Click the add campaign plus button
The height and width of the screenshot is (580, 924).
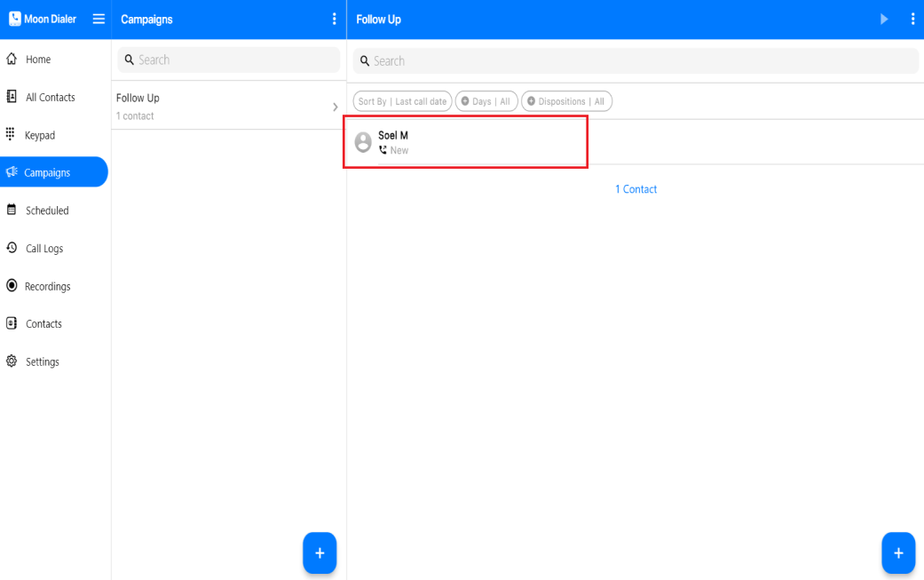point(320,553)
